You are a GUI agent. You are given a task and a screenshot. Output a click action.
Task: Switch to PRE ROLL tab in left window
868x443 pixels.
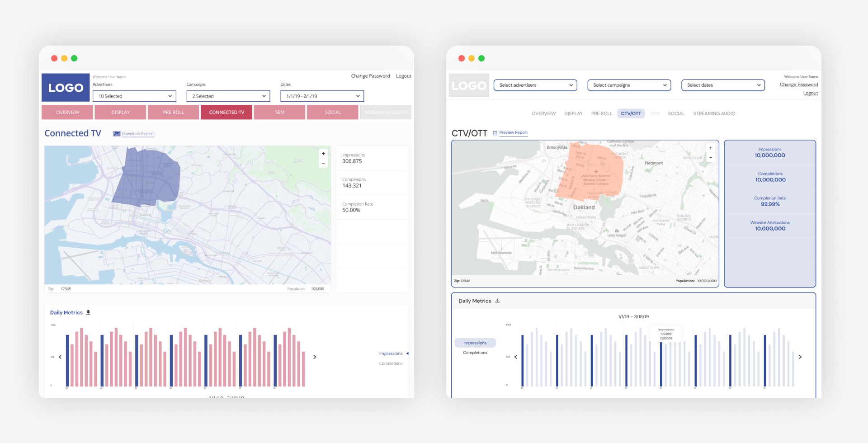pos(174,112)
